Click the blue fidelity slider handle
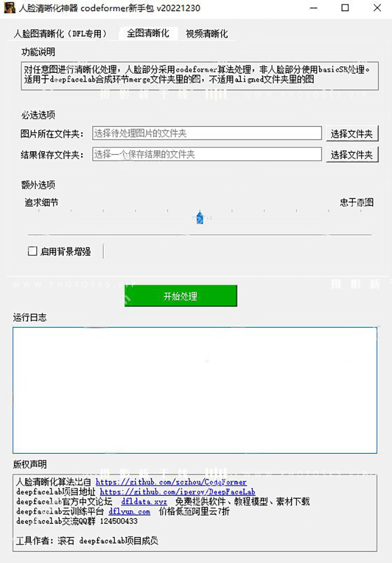 [x=200, y=217]
